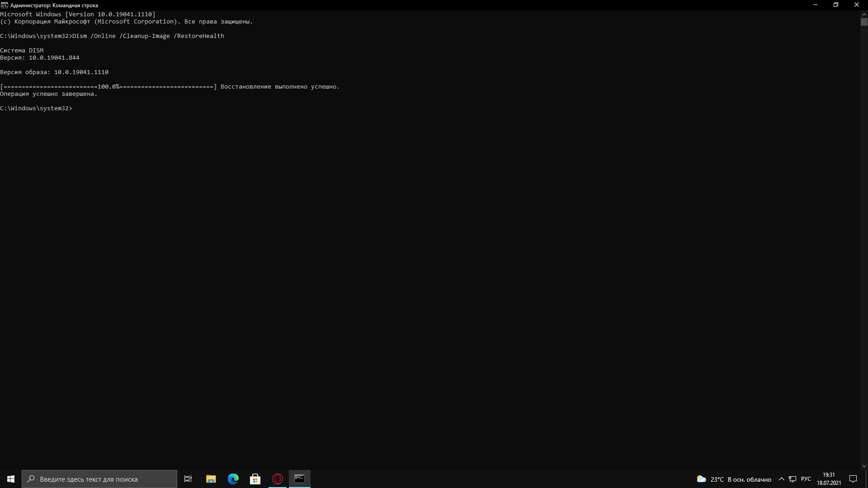Open the Windows Start menu

tap(11, 479)
